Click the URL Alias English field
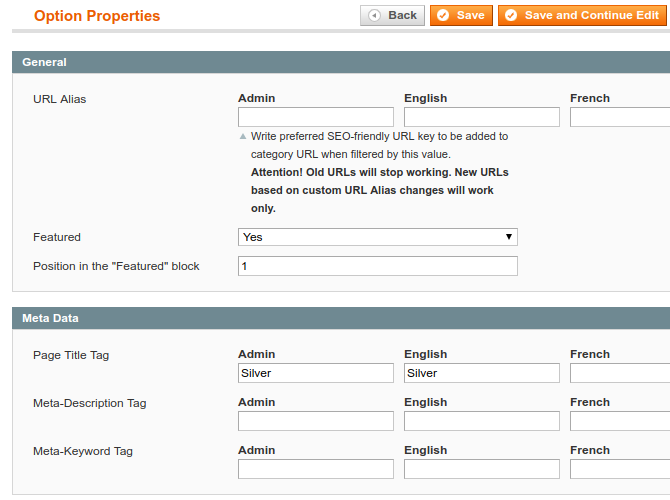The image size is (670, 500). pos(481,117)
